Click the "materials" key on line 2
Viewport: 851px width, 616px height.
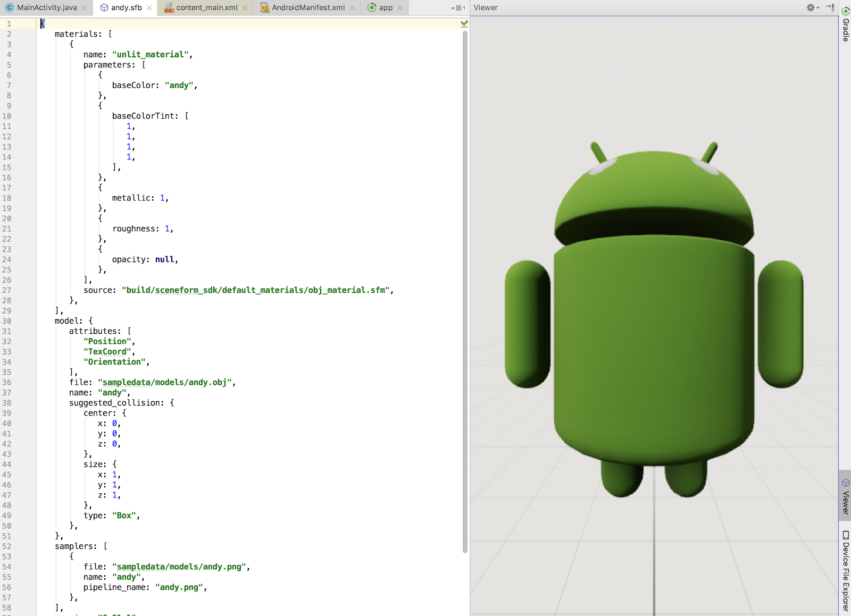tap(76, 34)
